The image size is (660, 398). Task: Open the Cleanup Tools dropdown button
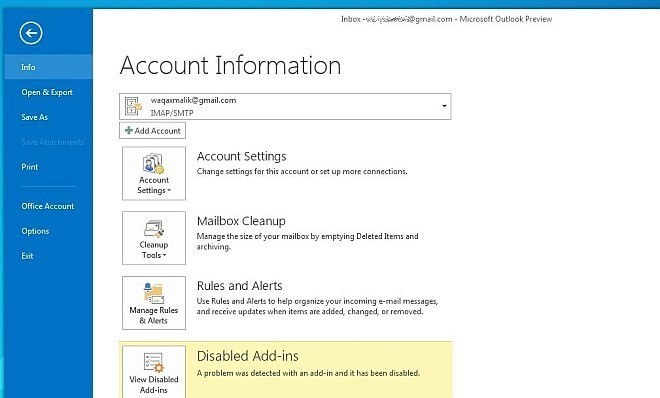(154, 238)
